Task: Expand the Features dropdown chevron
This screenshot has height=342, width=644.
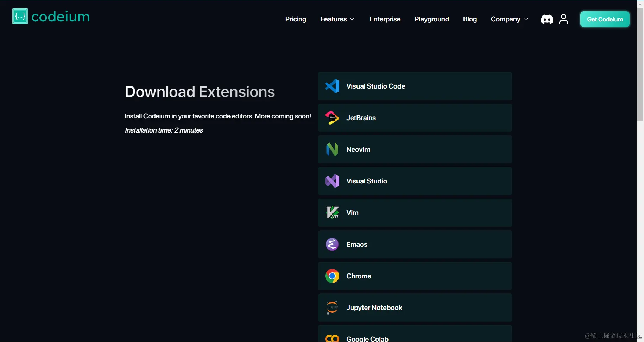Action: click(352, 19)
